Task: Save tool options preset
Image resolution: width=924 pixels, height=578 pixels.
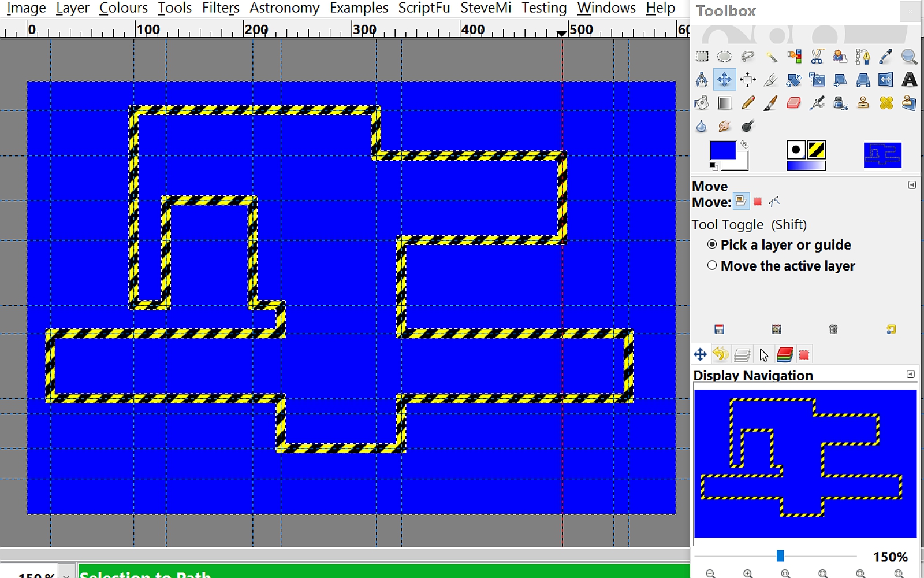Action: click(719, 329)
